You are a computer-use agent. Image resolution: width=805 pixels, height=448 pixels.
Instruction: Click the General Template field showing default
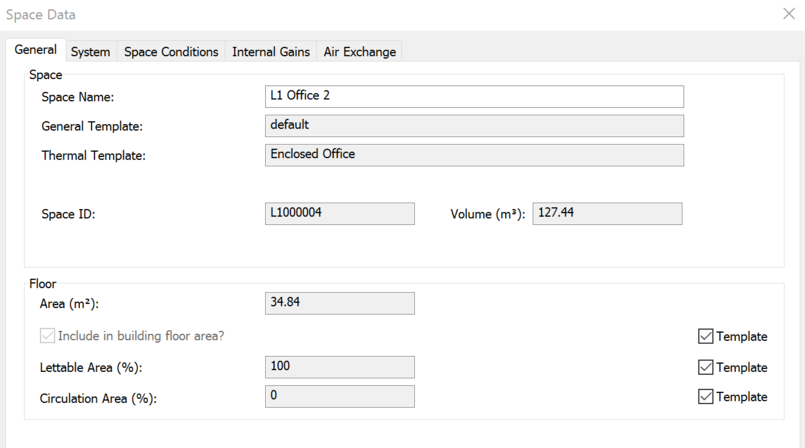pos(474,126)
